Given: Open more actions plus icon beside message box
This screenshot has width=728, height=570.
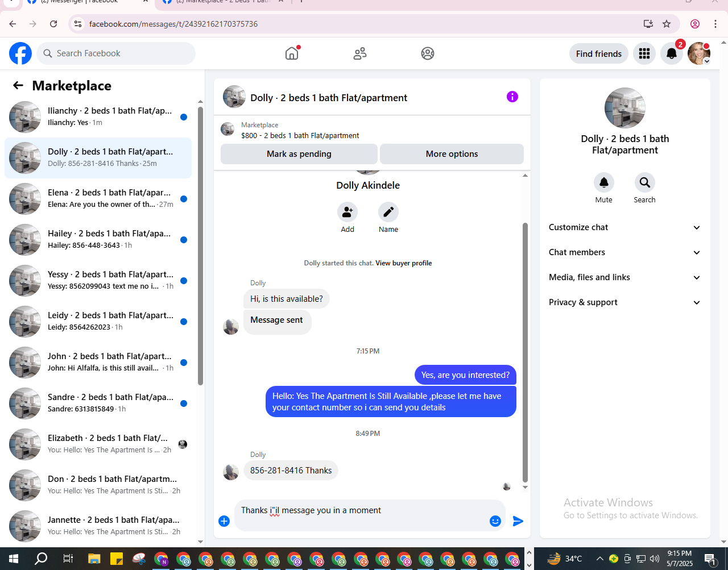Looking at the screenshot, I should point(224,521).
